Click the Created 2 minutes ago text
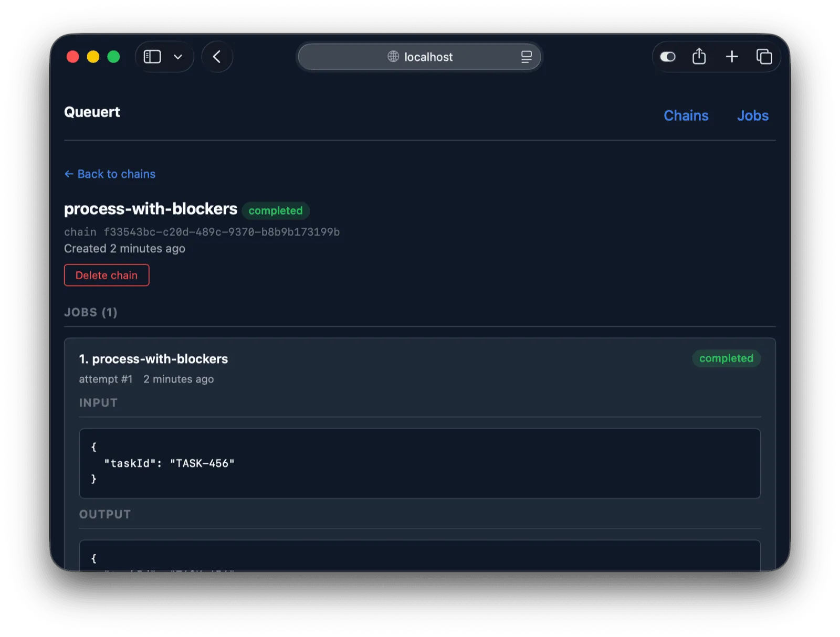Image resolution: width=840 pixels, height=637 pixels. tap(124, 249)
